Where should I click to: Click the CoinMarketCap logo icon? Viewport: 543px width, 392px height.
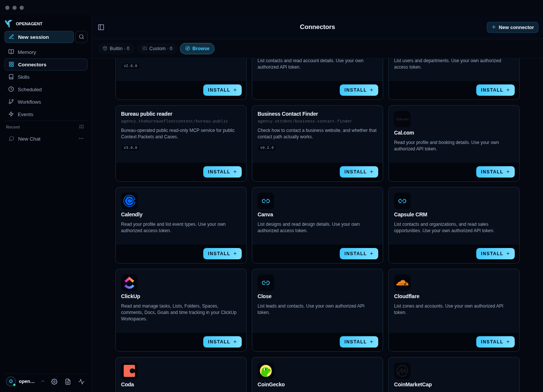(x=402, y=371)
